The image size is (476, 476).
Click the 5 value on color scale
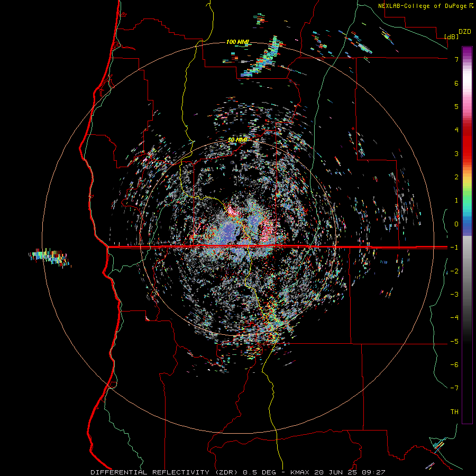coord(456,106)
